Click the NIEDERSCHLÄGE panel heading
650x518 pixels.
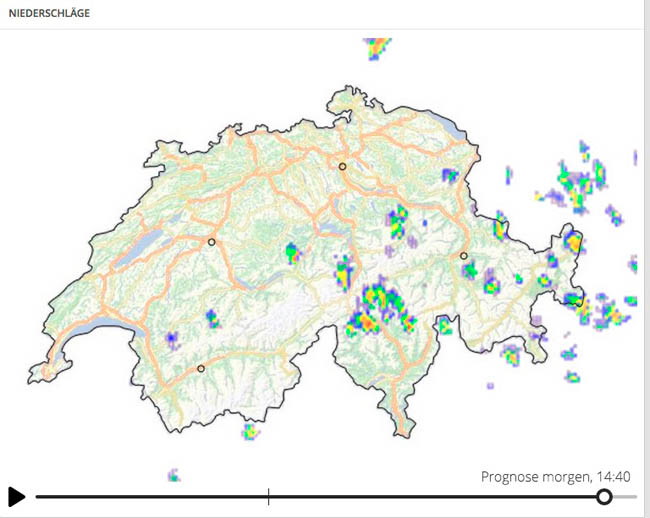(x=49, y=13)
